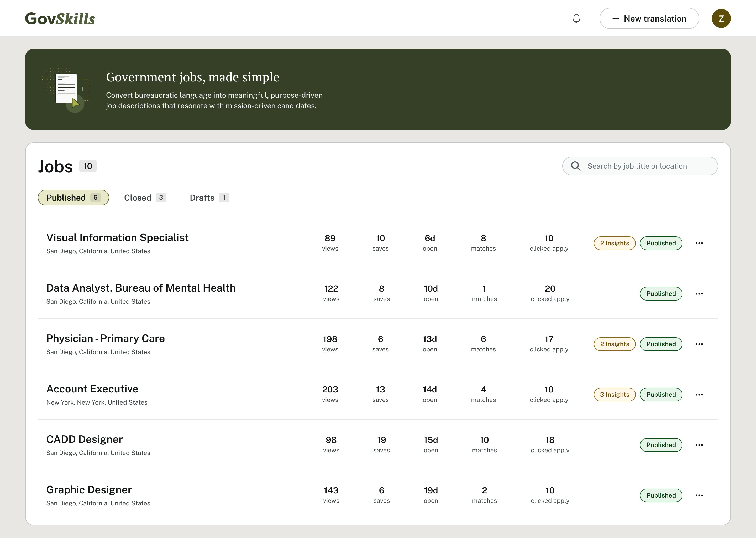Open the 3 Insights badge for Account Executive
The image size is (756, 538).
tap(614, 394)
